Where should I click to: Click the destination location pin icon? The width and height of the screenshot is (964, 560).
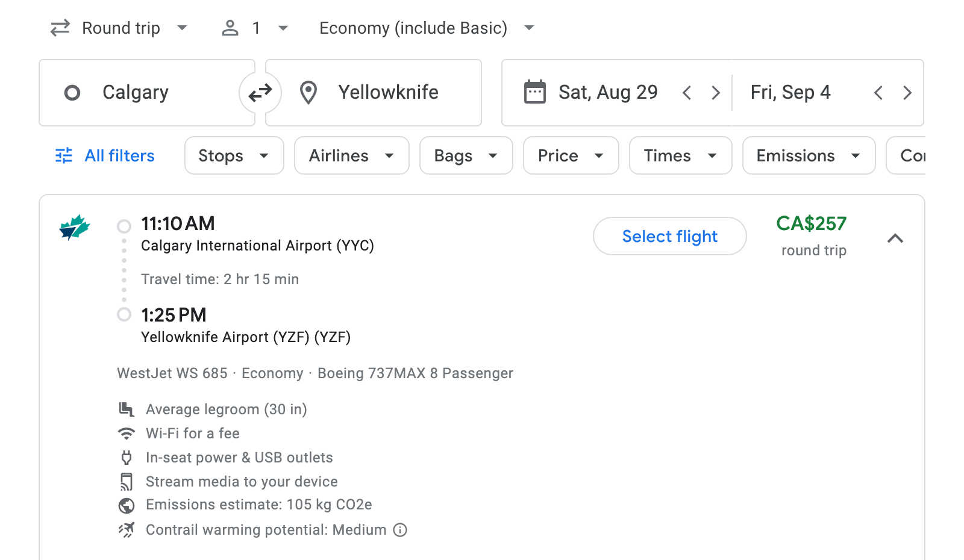coord(308,92)
